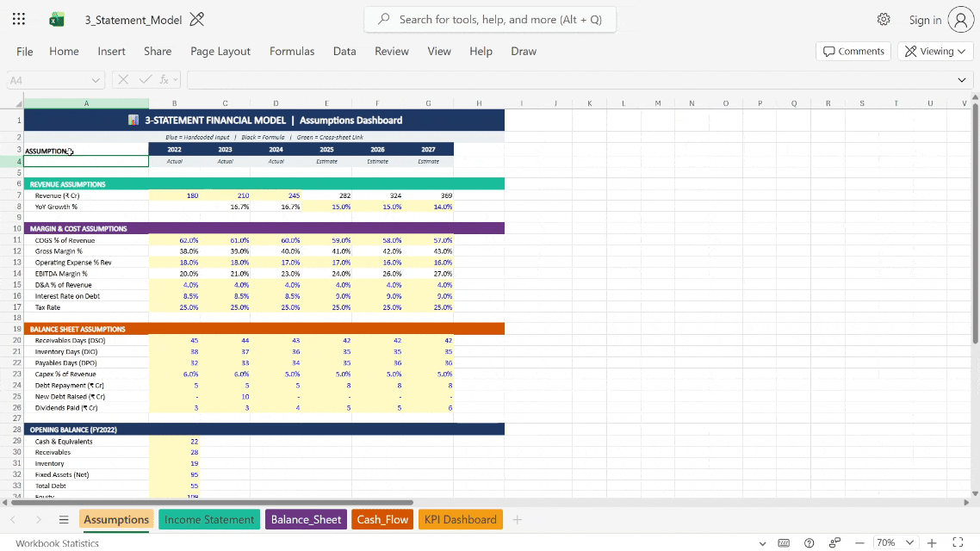Open the Review tab
Viewport: 980px width, 551px height.
pyautogui.click(x=392, y=52)
